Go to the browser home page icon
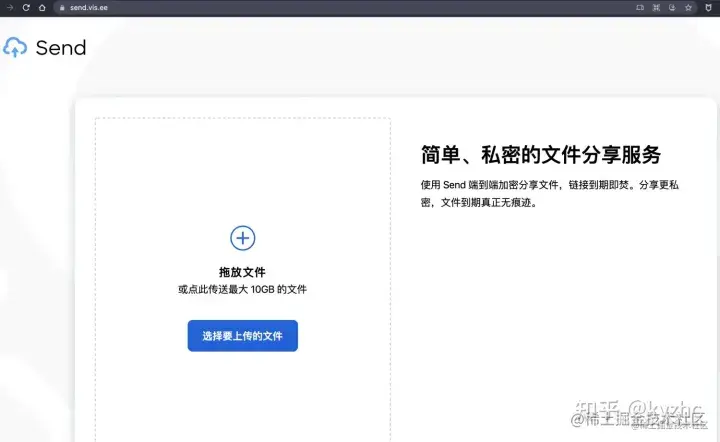This screenshot has height=442, width=720. (x=42, y=7)
